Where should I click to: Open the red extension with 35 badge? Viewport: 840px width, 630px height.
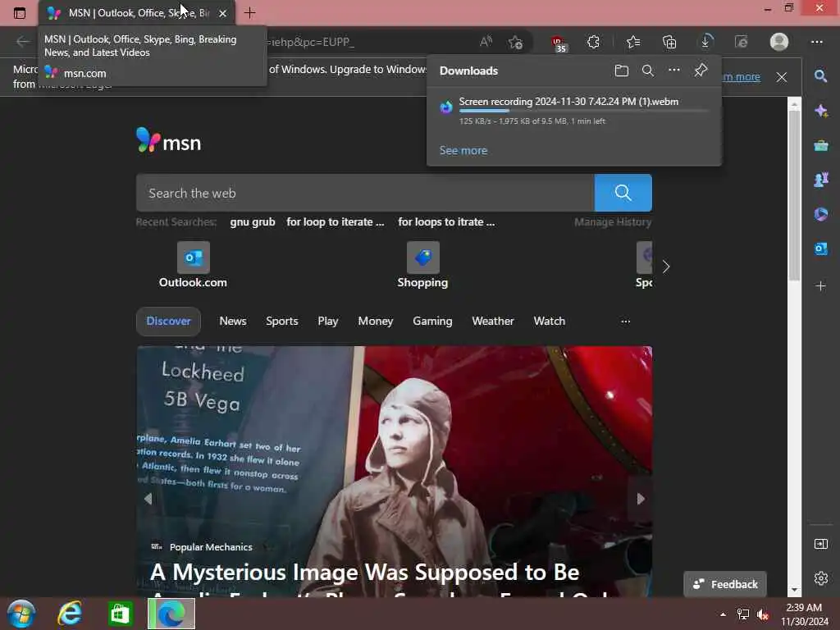558,43
